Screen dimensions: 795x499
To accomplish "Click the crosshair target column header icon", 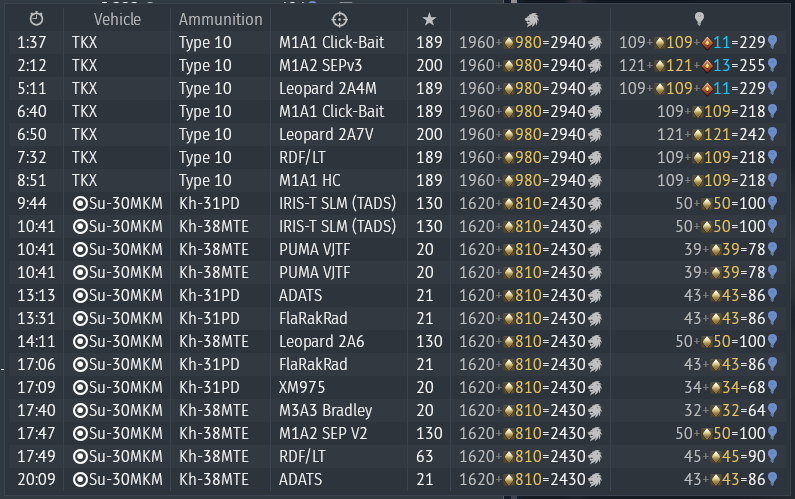I will pos(339,19).
